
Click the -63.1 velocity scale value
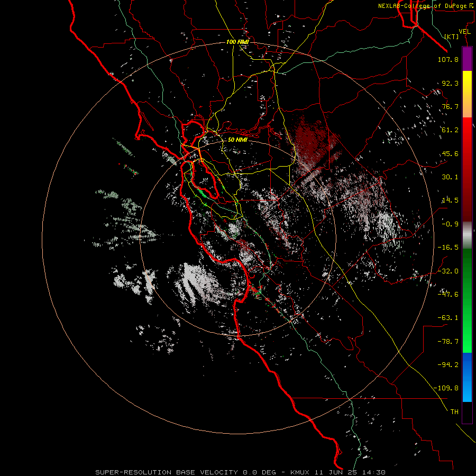click(448, 318)
